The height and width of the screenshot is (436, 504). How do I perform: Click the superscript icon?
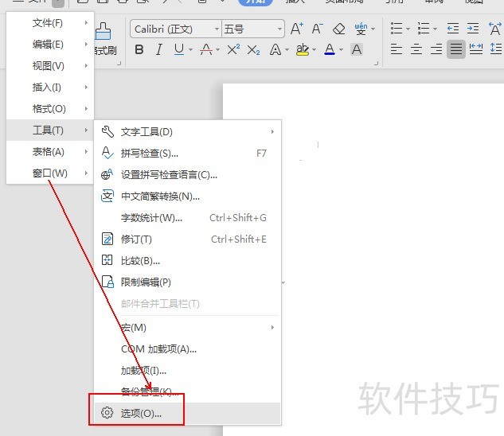point(233,49)
